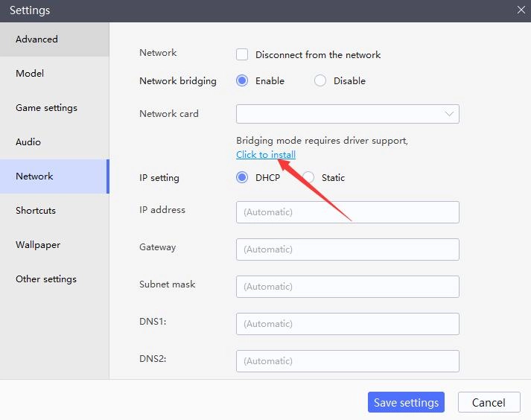531x420 pixels.
Task: Select Enable for Network bridging
Action: [x=242, y=80]
